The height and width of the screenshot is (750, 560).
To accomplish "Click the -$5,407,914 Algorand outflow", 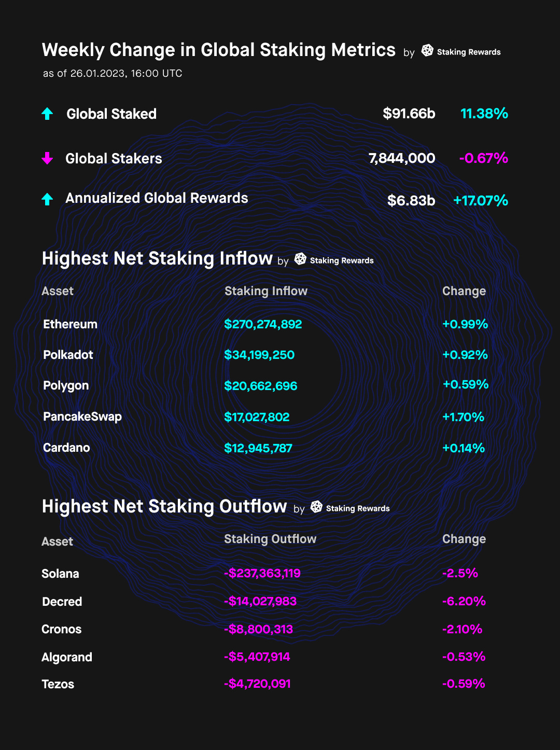I will [x=257, y=657].
